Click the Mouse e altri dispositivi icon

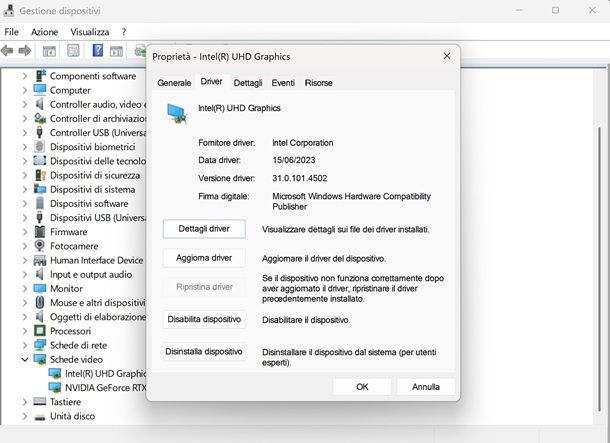40,302
